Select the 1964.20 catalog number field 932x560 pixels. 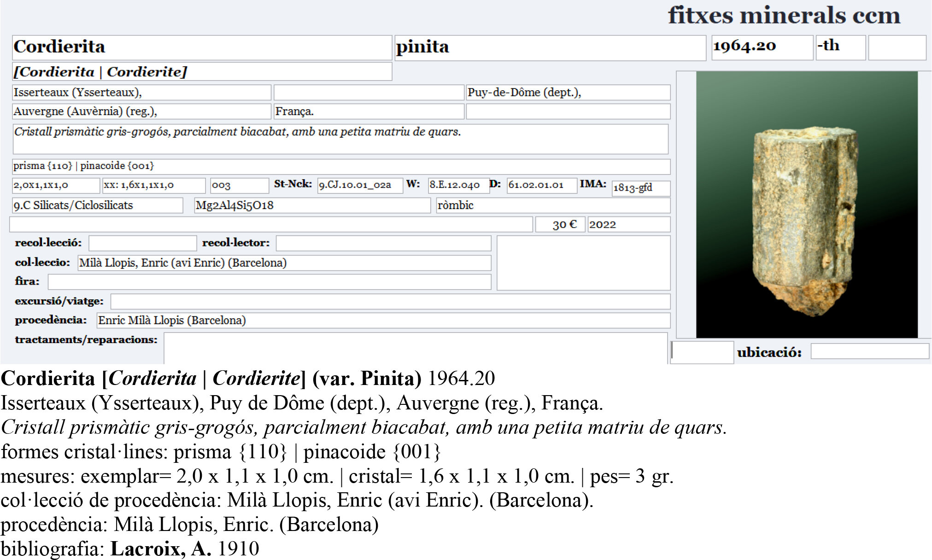[762, 47]
